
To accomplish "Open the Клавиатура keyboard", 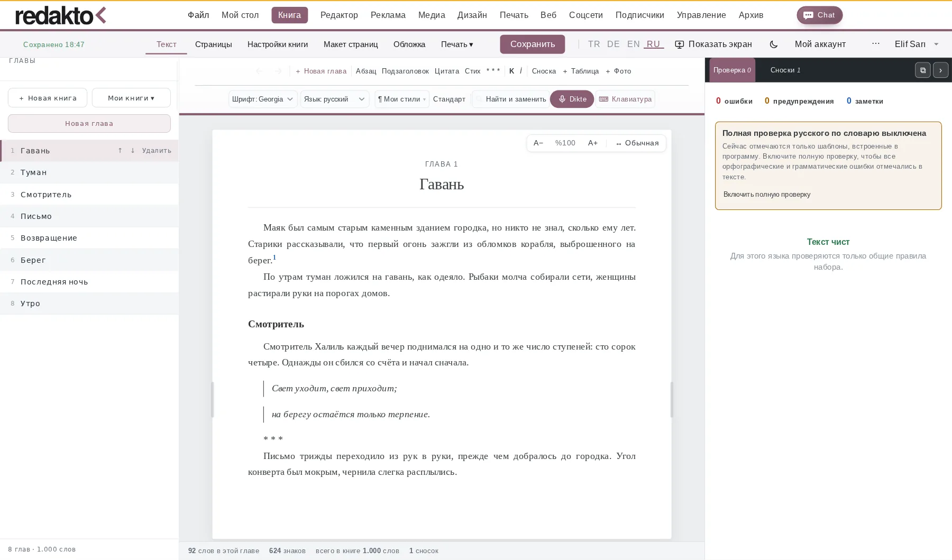I will pyautogui.click(x=625, y=99).
